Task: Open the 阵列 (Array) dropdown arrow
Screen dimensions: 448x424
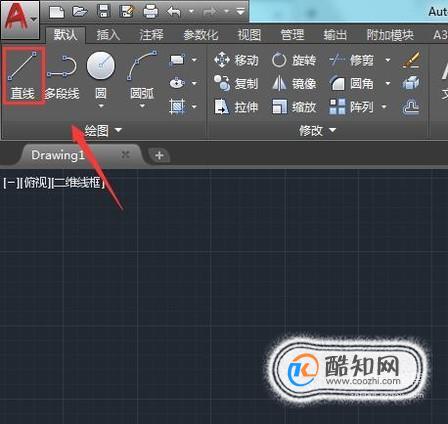Action: point(384,107)
